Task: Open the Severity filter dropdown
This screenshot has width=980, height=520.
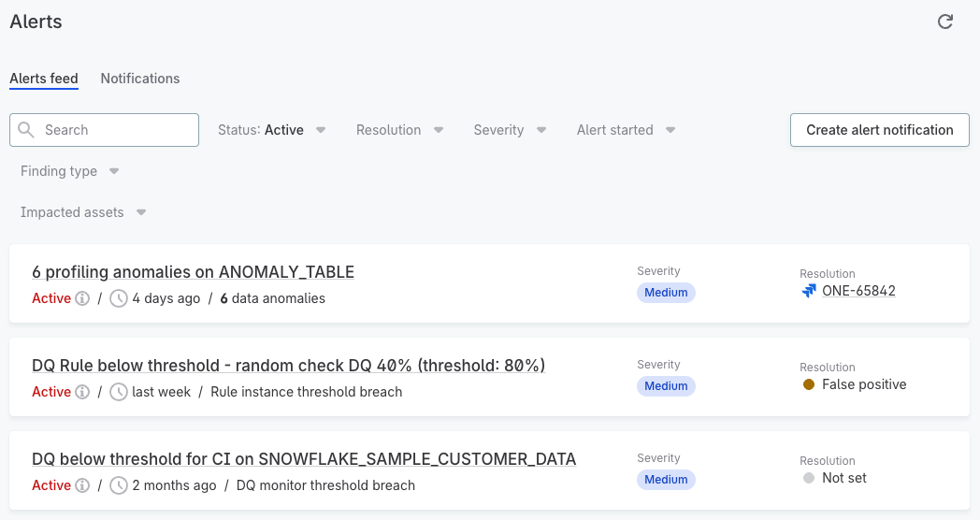Action: (x=510, y=130)
